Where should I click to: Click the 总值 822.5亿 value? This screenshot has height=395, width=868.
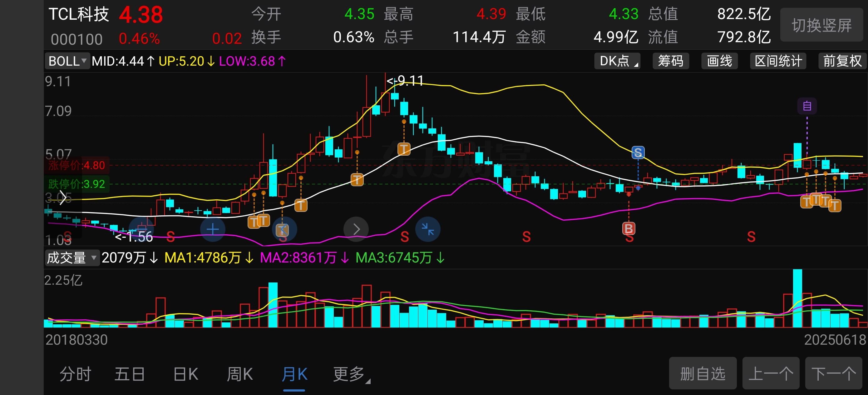click(x=744, y=14)
